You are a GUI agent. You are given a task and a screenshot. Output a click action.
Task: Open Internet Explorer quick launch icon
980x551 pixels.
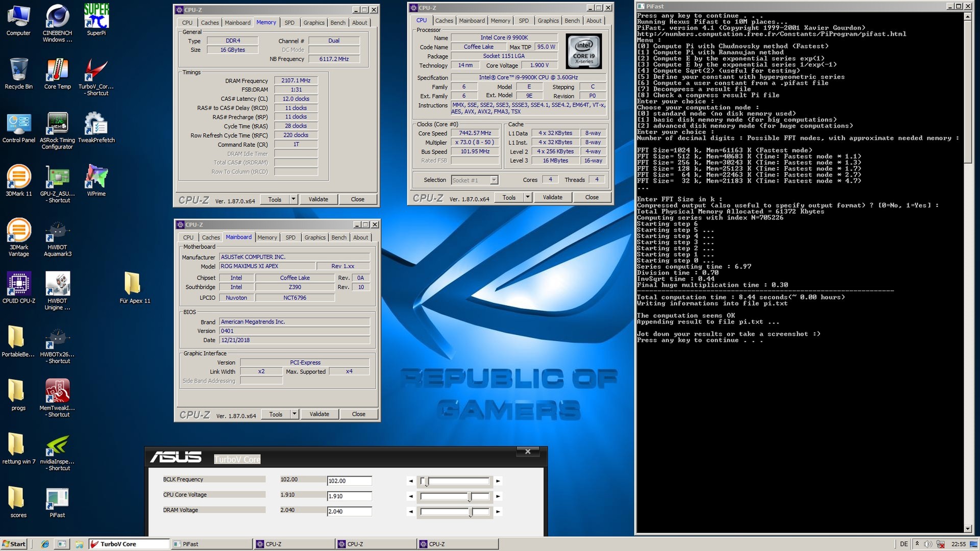pos(45,544)
